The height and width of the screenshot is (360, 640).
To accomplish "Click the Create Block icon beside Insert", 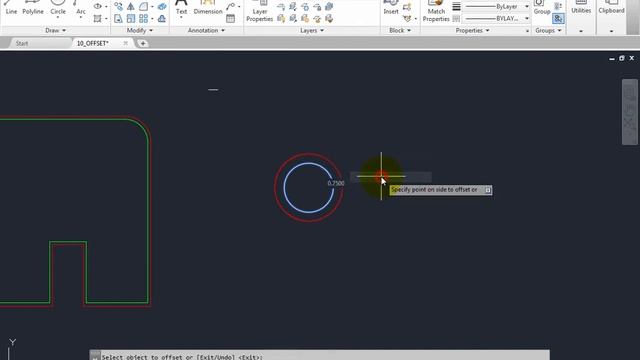I will pyautogui.click(x=407, y=7).
